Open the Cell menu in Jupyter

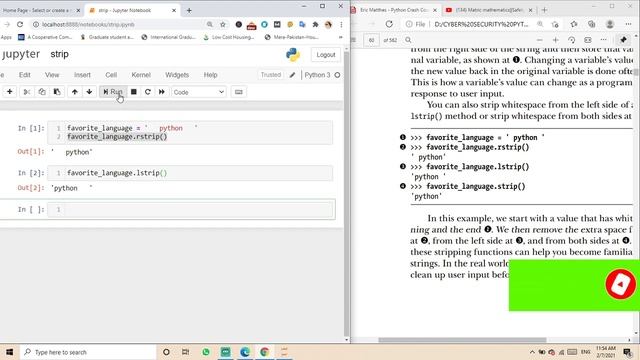pos(111,75)
